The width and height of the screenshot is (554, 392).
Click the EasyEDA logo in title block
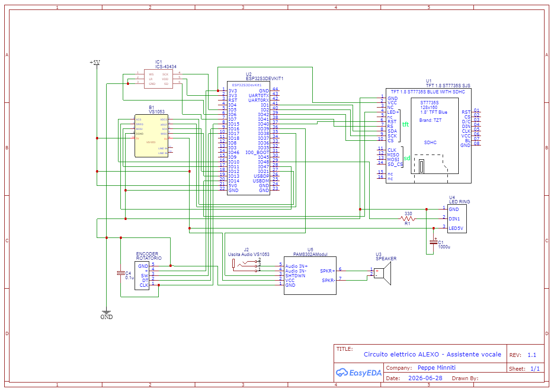[359, 373]
